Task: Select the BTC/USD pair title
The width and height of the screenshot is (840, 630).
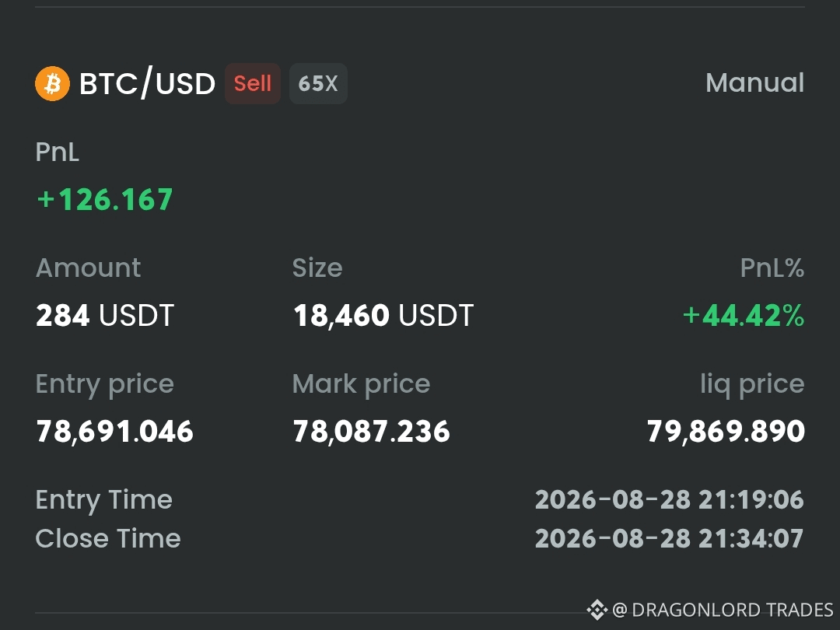Action: pyautogui.click(x=147, y=83)
